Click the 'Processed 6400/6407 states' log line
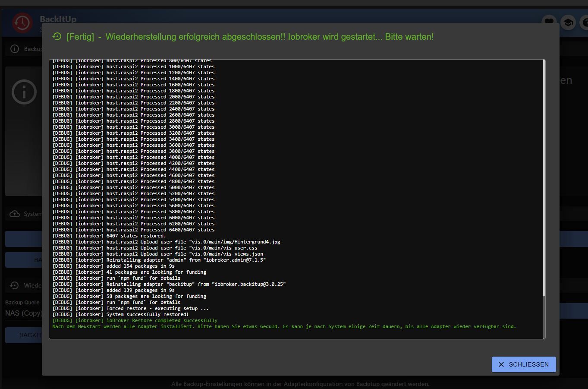Image resolution: width=588 pixels, height=389 pixels. tap(133, 230)
